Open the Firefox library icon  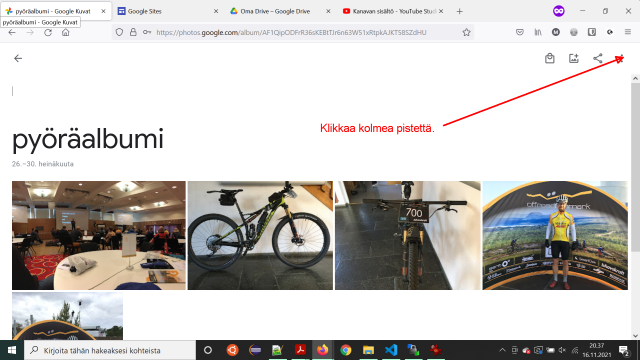click(538, 32)
